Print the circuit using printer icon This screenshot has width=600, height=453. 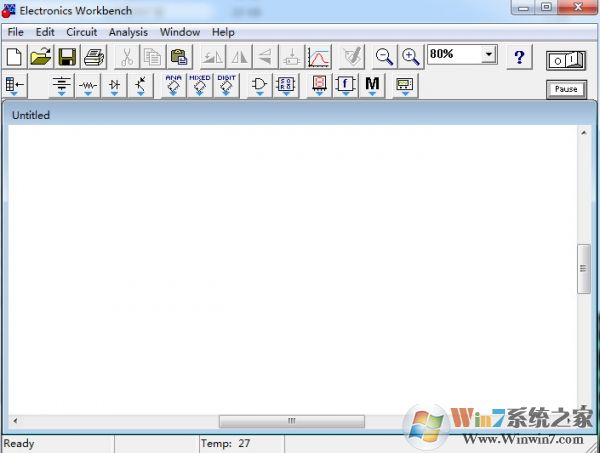click(x=93, y=58)
